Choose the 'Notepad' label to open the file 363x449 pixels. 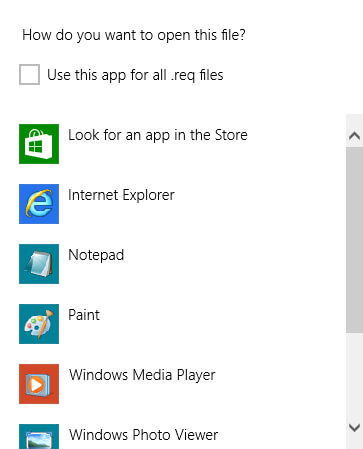96,255
